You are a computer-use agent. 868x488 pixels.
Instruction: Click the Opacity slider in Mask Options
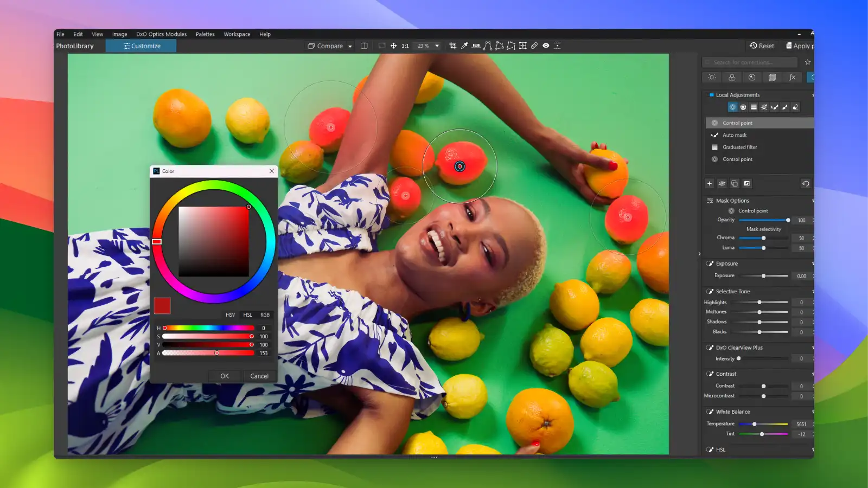(x=763, y=220)
